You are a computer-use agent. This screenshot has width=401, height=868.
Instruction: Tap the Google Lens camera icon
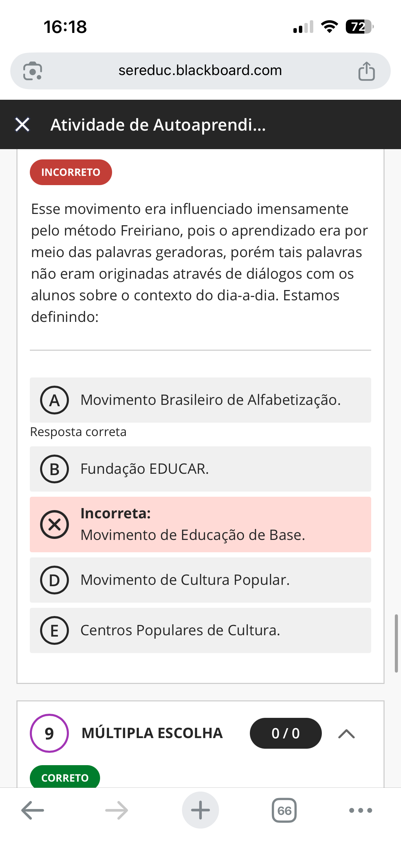(x=33, y=71)
